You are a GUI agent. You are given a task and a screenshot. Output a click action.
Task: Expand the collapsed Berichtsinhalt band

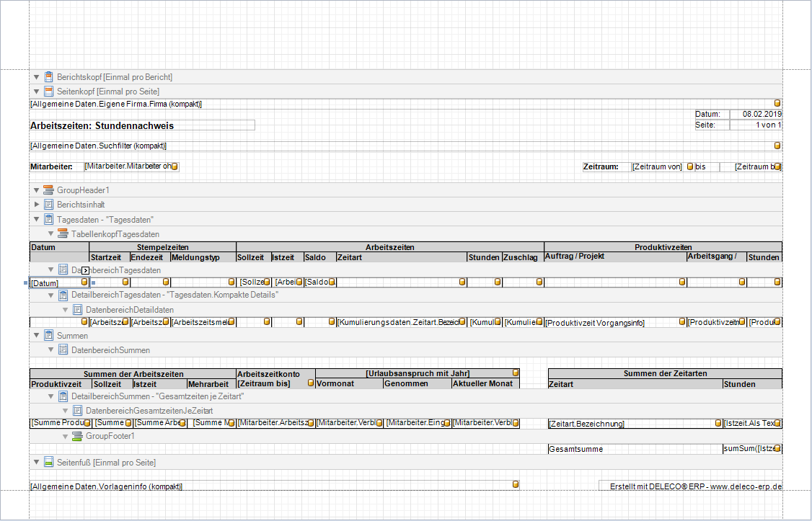click(37, 205)
